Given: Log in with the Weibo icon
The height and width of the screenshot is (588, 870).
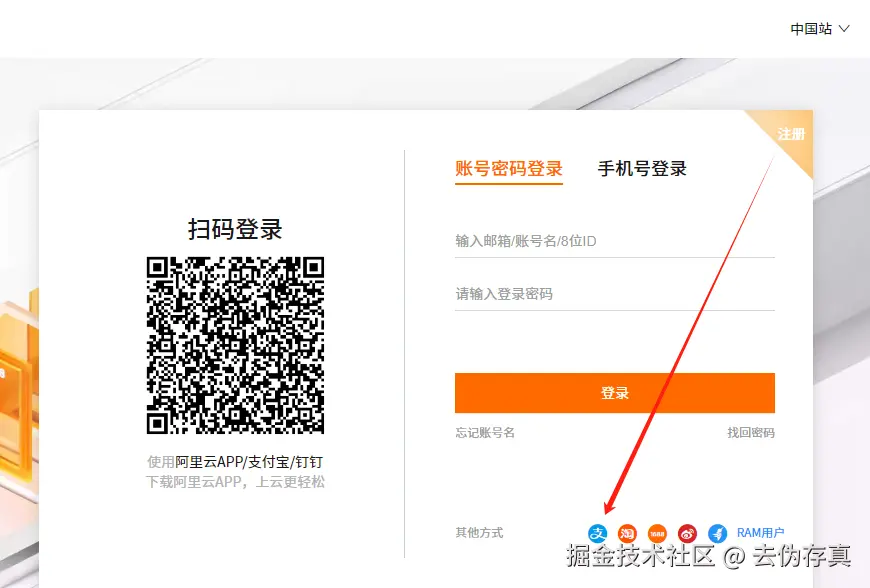Looking at the screenshot, I should [687, 534].
